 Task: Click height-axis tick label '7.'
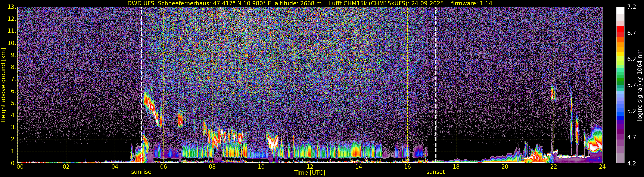tap(13, 79)
